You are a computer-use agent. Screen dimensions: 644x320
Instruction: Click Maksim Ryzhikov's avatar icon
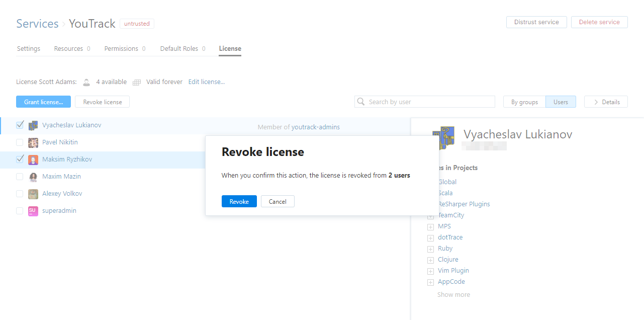[x=33, y=159]
